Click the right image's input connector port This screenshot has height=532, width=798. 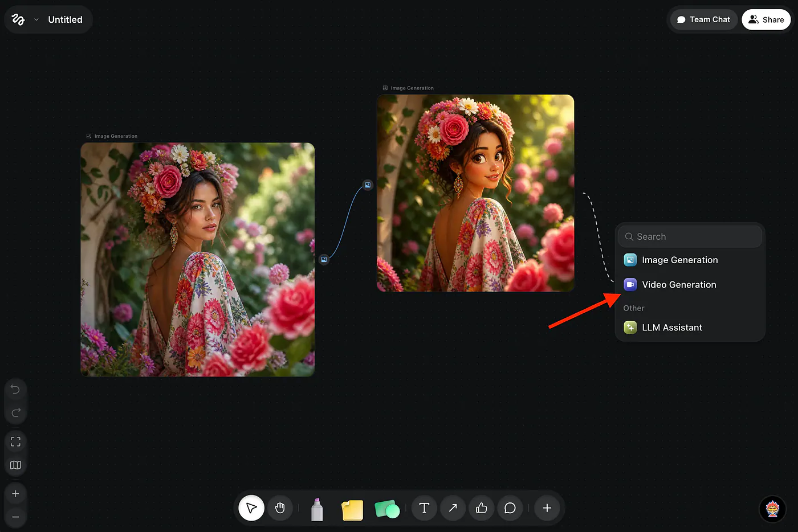pos(368,185)
